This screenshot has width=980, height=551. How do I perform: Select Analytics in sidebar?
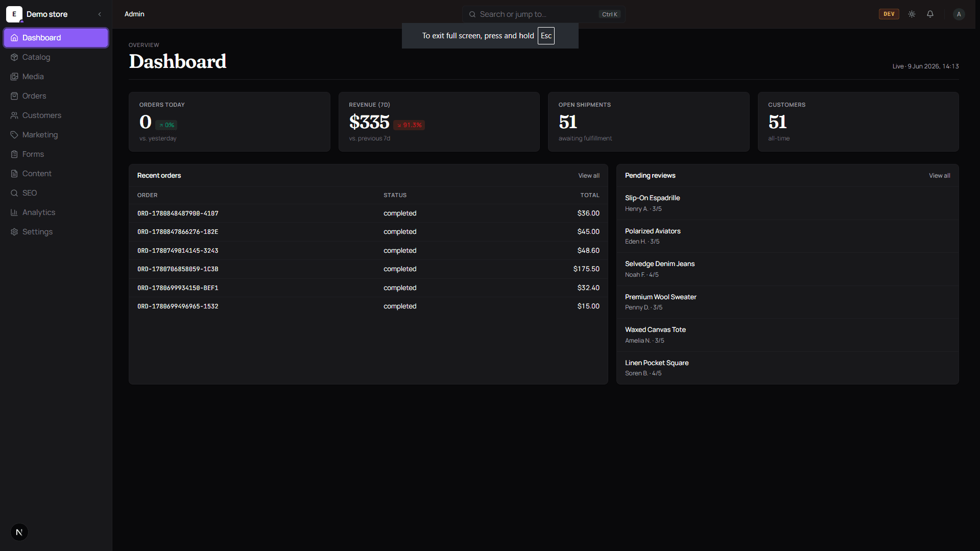[56, 212]
